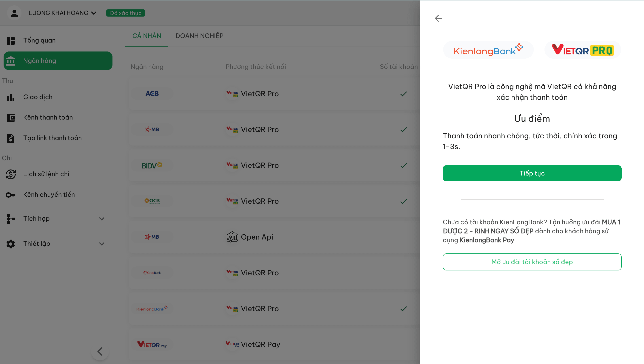644x364 pixels.
Task: Open Kênh thanh toán wallet icon
Action: tap(11, 117)
